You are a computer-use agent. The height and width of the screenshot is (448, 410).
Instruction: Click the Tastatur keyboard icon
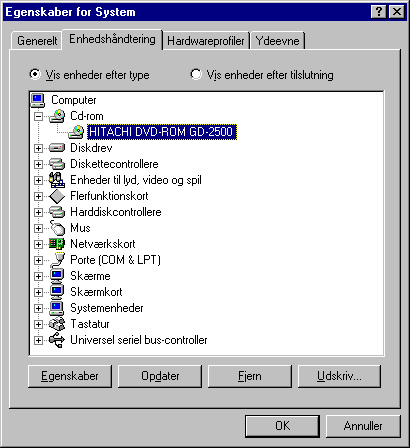[57, 324]
